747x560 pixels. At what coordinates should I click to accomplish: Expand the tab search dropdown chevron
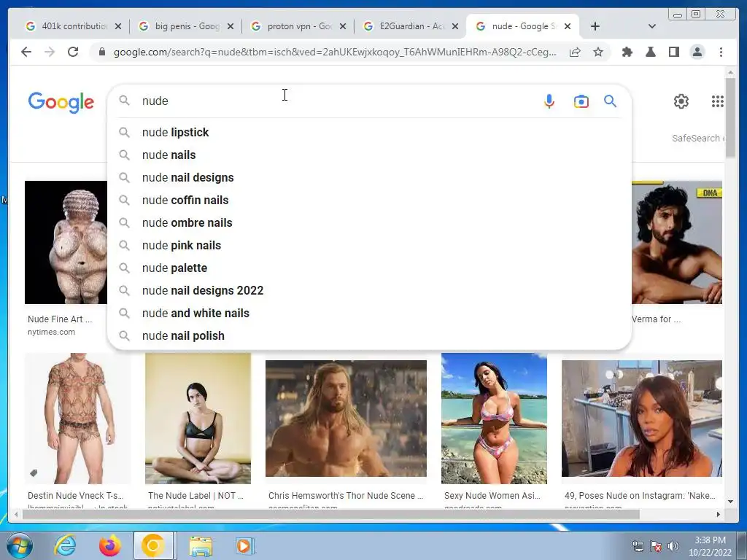click(652, 27)
